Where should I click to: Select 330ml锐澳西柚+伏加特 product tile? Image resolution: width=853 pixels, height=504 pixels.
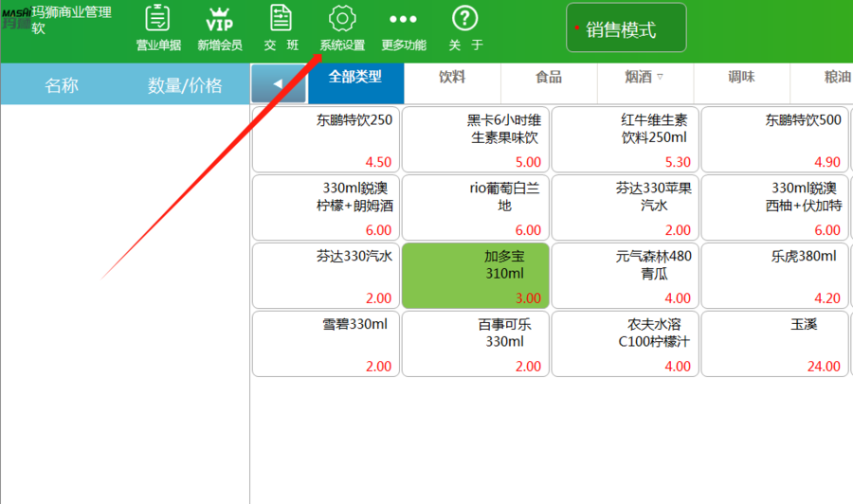[774, 207]
